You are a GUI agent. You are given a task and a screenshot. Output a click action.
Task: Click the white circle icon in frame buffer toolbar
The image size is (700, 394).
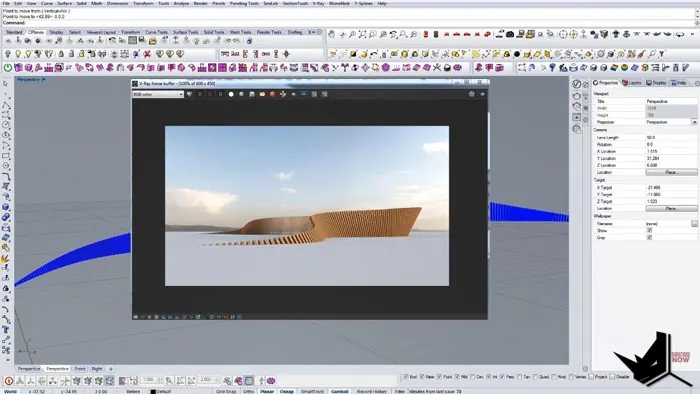pyautogui.click(x=231, y=94)
